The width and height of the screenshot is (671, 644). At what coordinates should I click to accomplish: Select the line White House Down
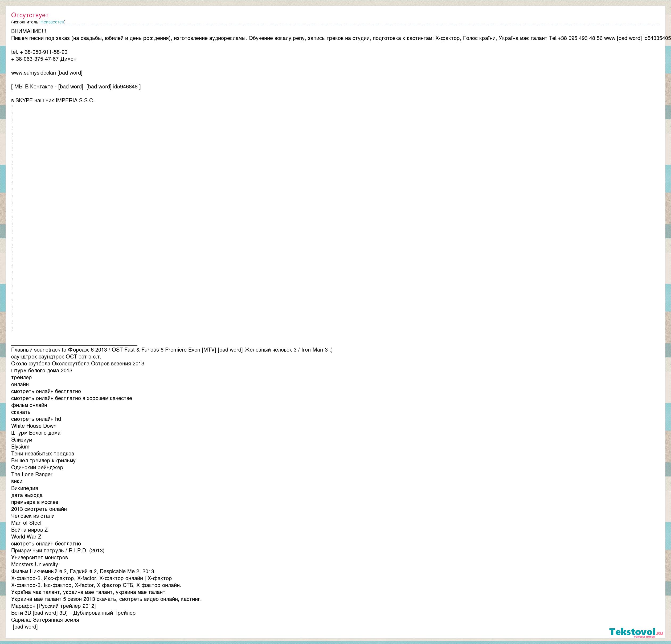(x=34, y=426)
